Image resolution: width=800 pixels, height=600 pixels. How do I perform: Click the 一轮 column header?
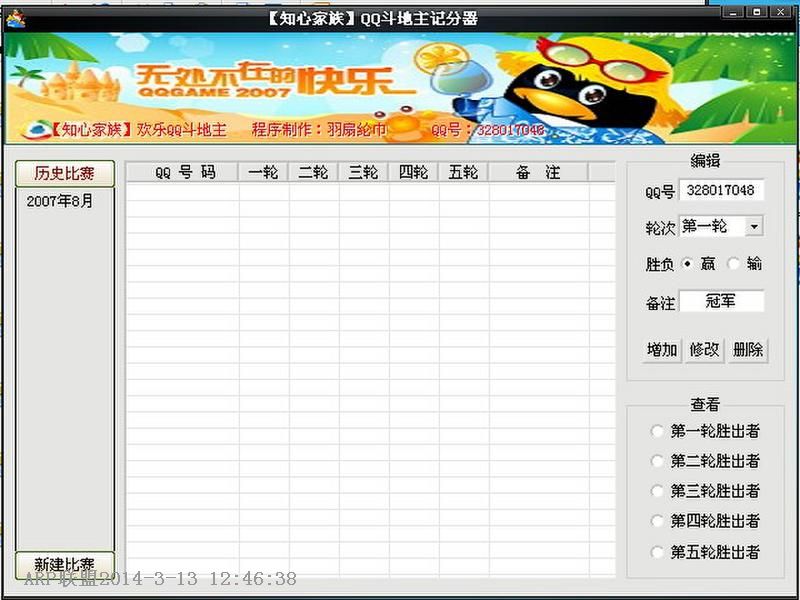pyautogui.click(x=263, y=172)
